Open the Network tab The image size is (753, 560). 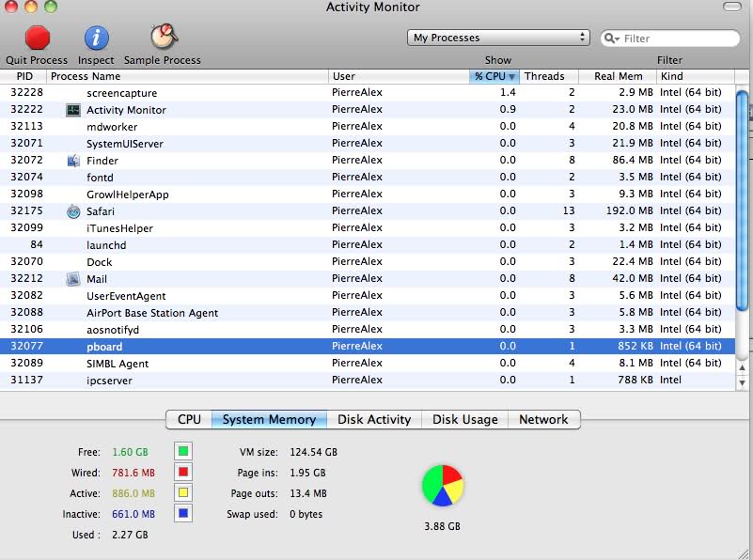543,419
